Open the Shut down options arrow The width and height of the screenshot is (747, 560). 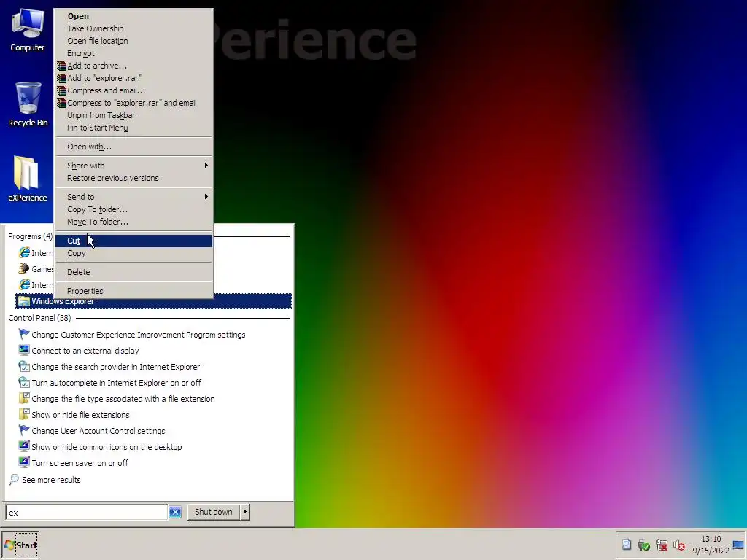coord(245,512)
